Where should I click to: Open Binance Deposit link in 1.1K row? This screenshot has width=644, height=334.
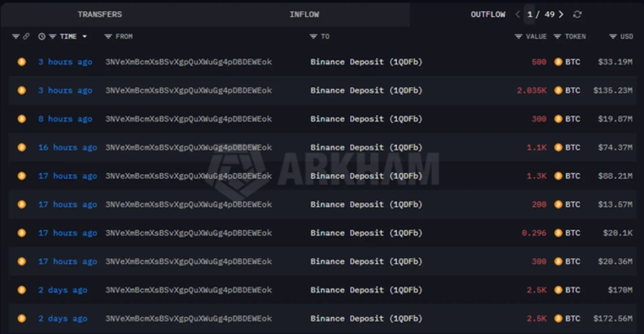click(x=366, y=147)
